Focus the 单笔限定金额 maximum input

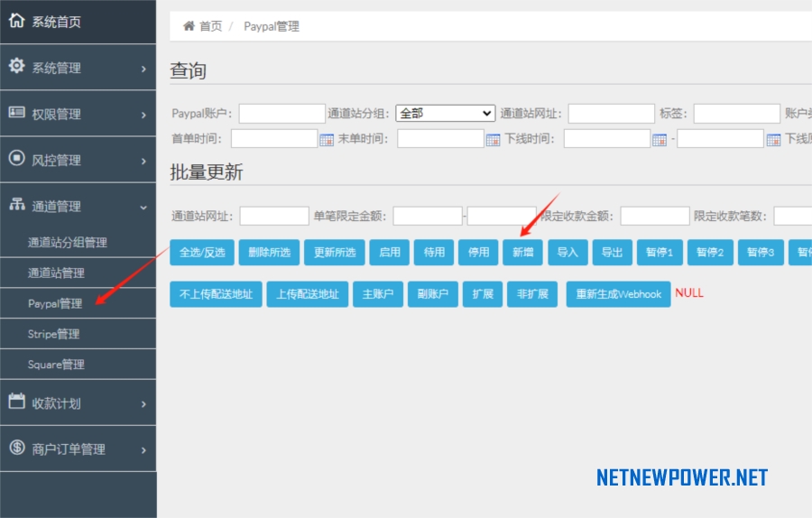(502, 216)
